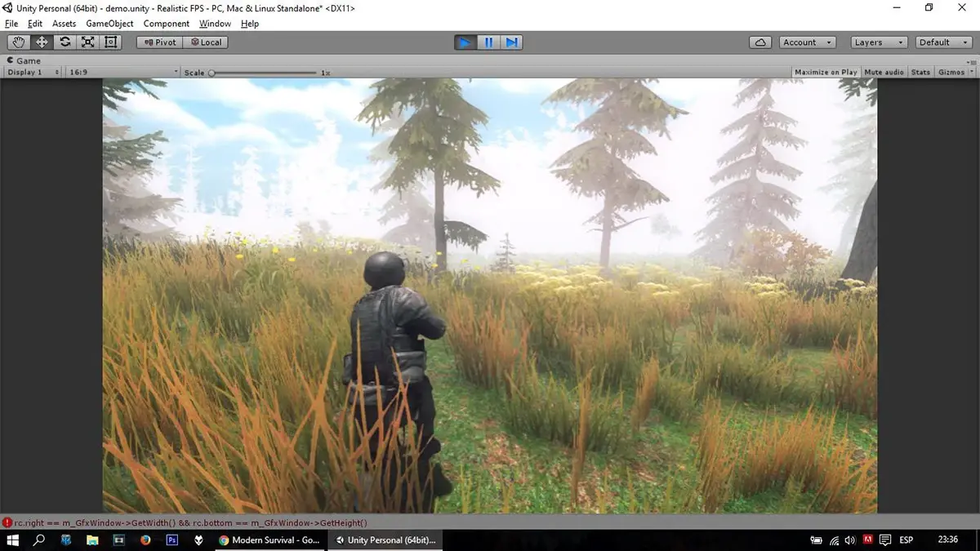Switch to the Modern Survival Chrome window
Viewport: 980px width, 551px height.
[x=269, y=540]
